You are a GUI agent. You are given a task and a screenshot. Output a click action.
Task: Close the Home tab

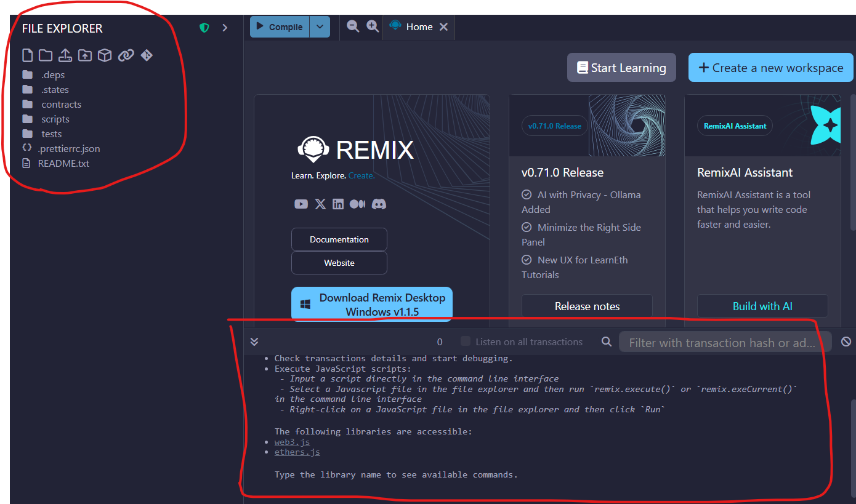pos(443,27)
